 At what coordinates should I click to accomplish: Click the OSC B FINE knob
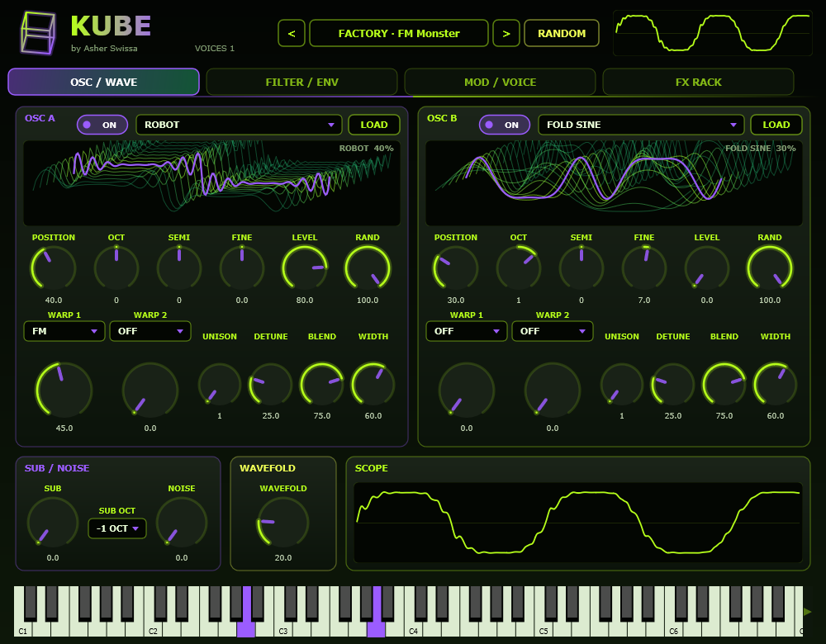tap(644, 268)
